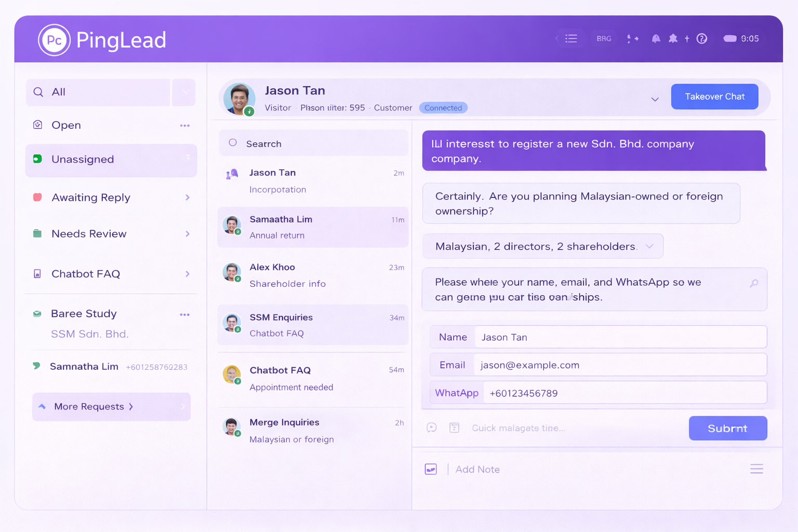Open the help question mark icon

[701, 38]
